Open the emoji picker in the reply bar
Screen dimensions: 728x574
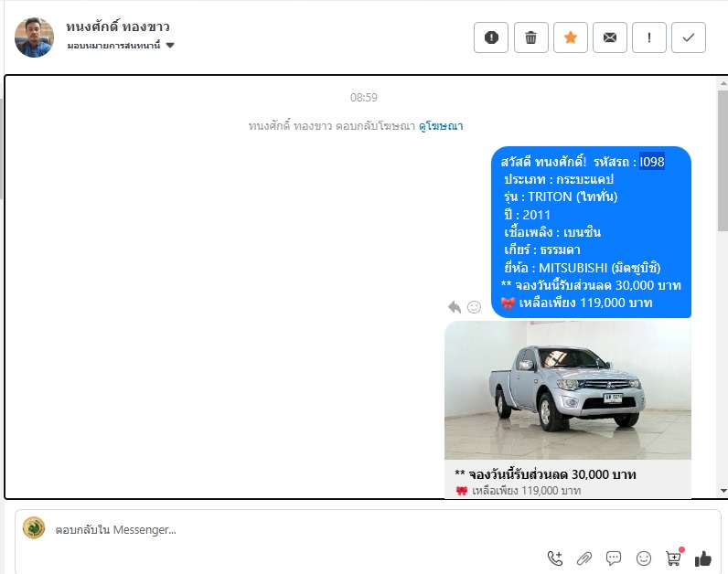[x=644, y=558]
